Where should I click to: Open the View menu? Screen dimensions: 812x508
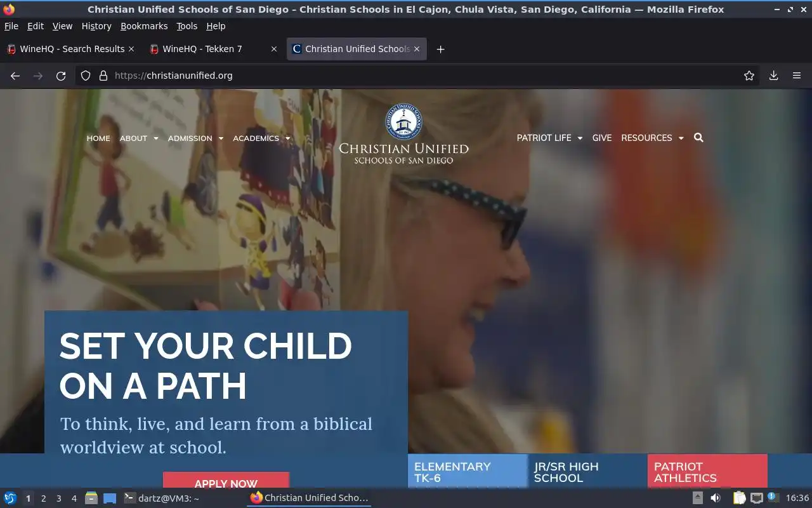[x=62, y=26]
